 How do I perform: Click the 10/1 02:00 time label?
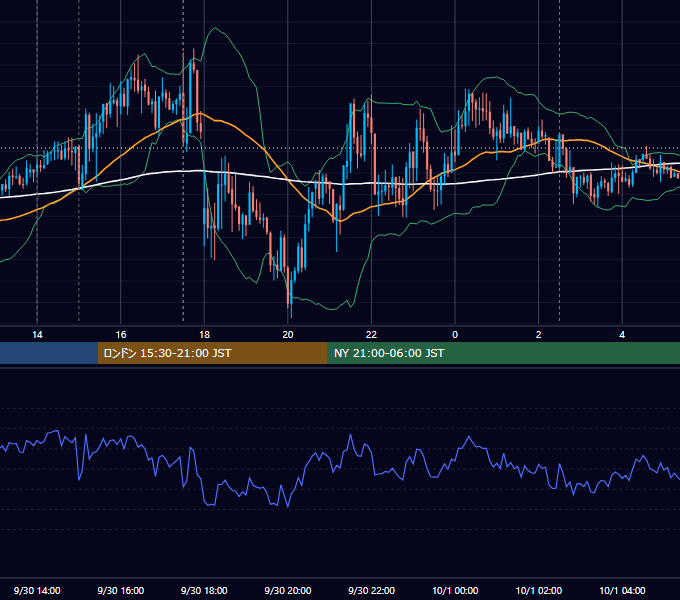click(539, 590)
